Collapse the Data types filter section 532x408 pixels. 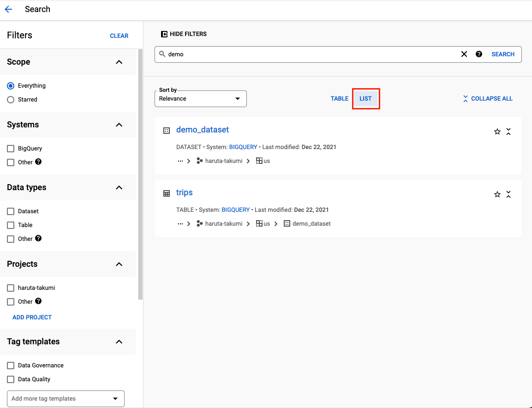pyautogui.click(x=119, y=187)
